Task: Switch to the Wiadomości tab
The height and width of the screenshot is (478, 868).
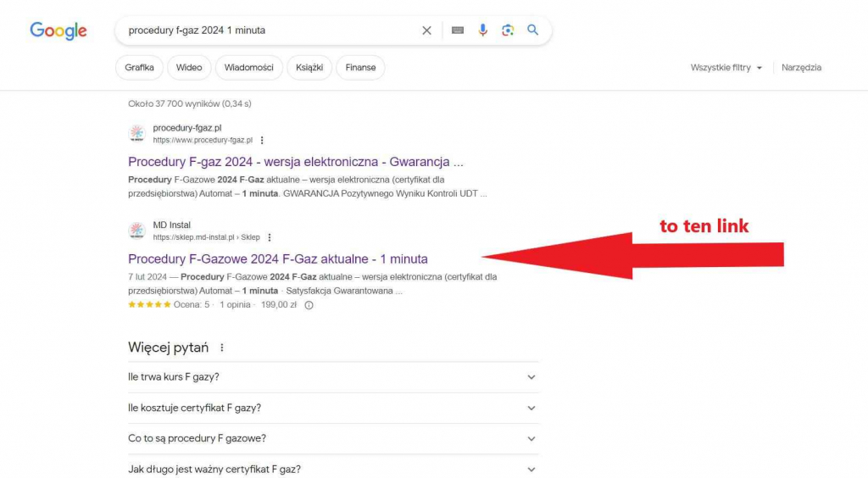Action: click(248, 68)
